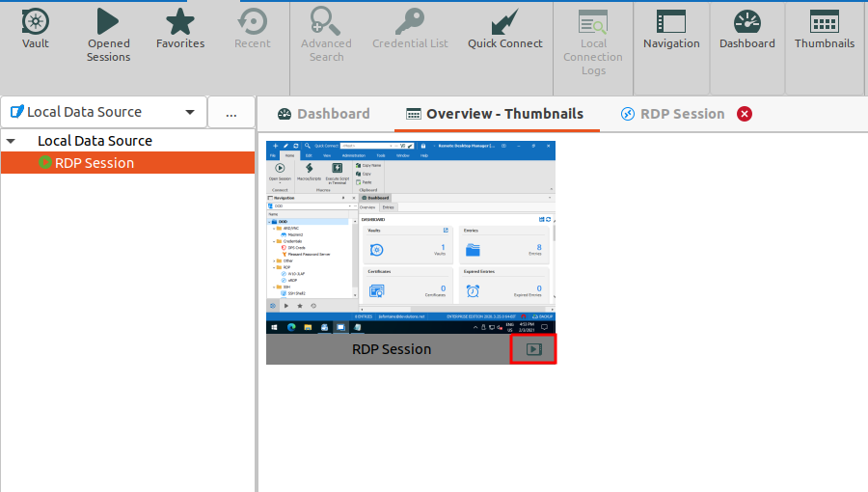
Task: Open the Local Data Source dropdown
Action: (x=103, y=112)
